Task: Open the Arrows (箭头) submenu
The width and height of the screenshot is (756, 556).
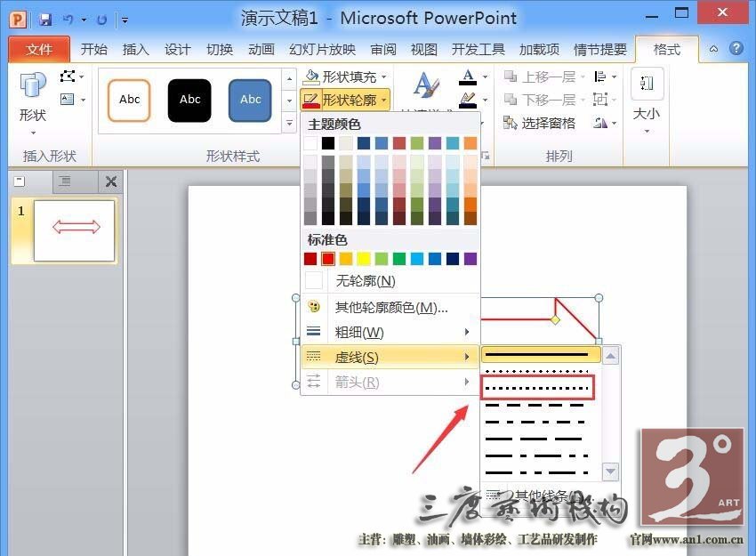Action: pos(390,383)
